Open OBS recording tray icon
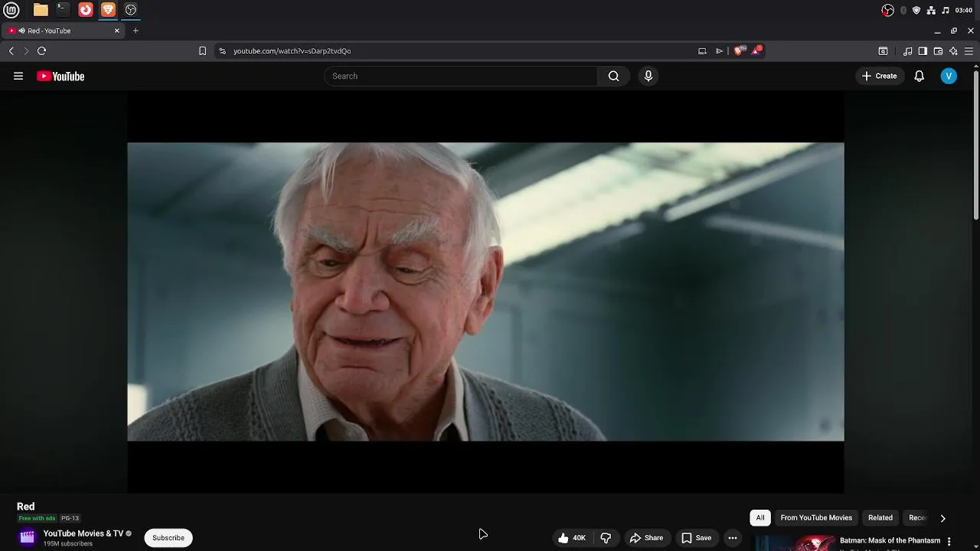 point(887,10)
